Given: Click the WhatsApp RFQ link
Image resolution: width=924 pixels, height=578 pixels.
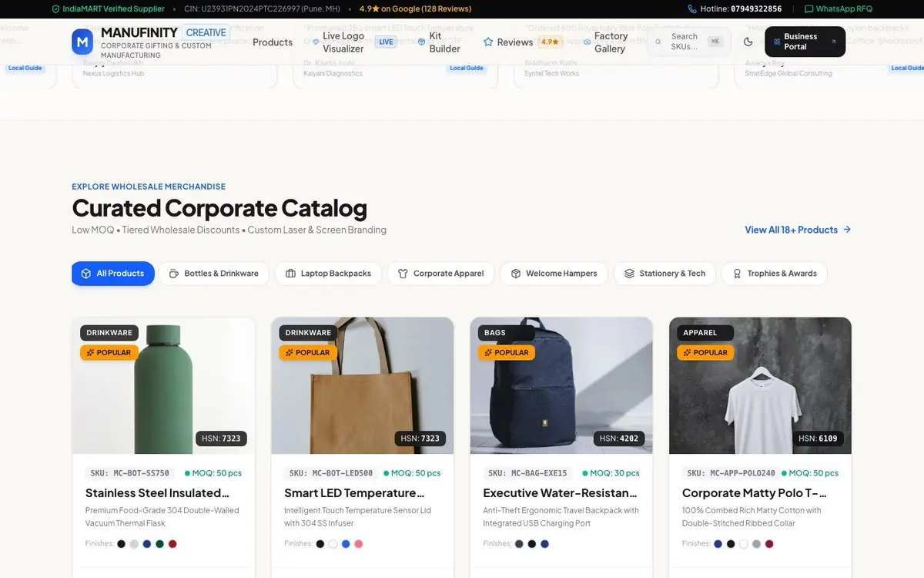Looking at the screenshot, I should (x=839, y=9).
